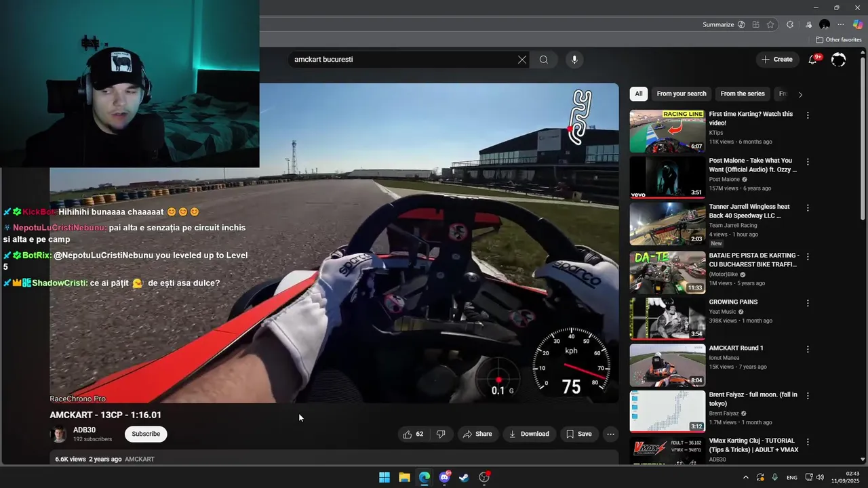Screen dimensions: 868x488
Task: Open options menu for Post Malone video
Action: (808, 161)
